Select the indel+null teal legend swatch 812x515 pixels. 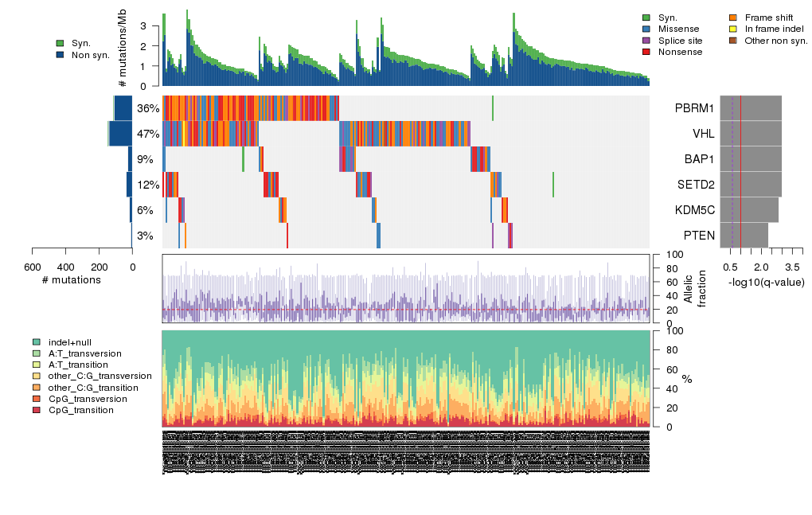point(37,341)
